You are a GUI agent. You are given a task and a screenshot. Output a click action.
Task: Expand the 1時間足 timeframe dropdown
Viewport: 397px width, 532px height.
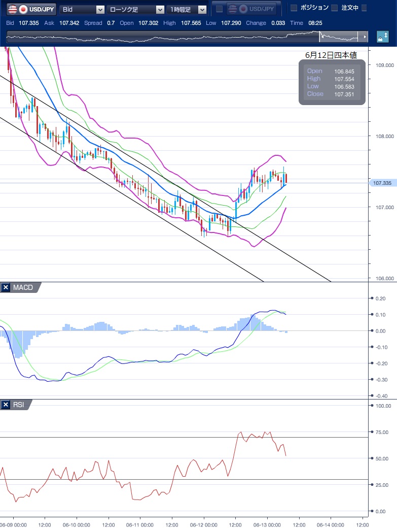pos(188,9)
